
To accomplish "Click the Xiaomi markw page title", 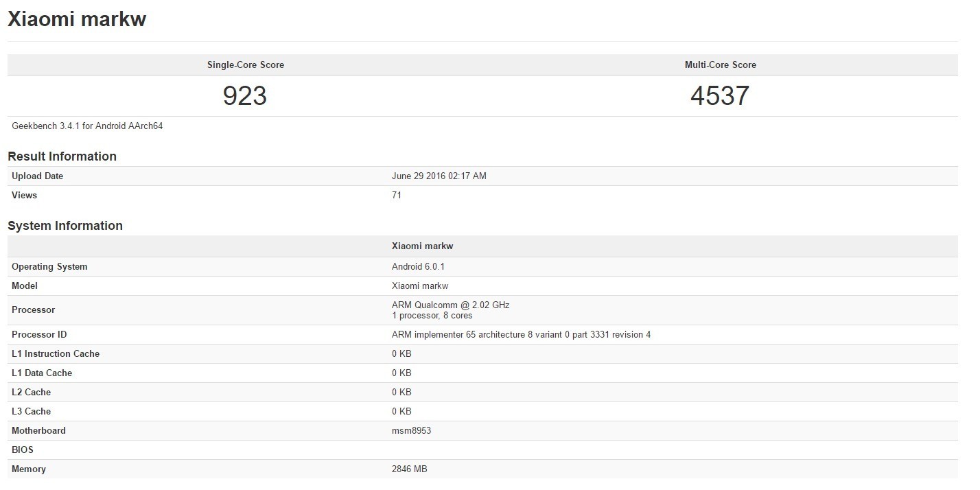I will (x=76, y=19).
